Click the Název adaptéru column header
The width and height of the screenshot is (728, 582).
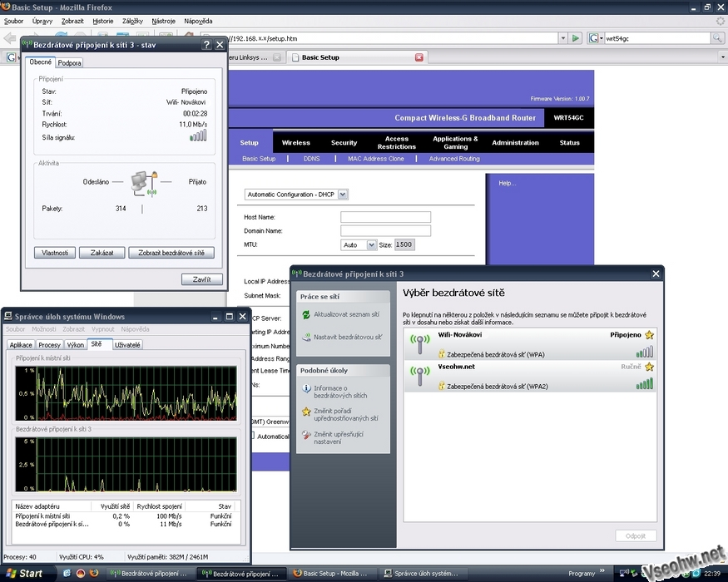[x=52, y=506]
